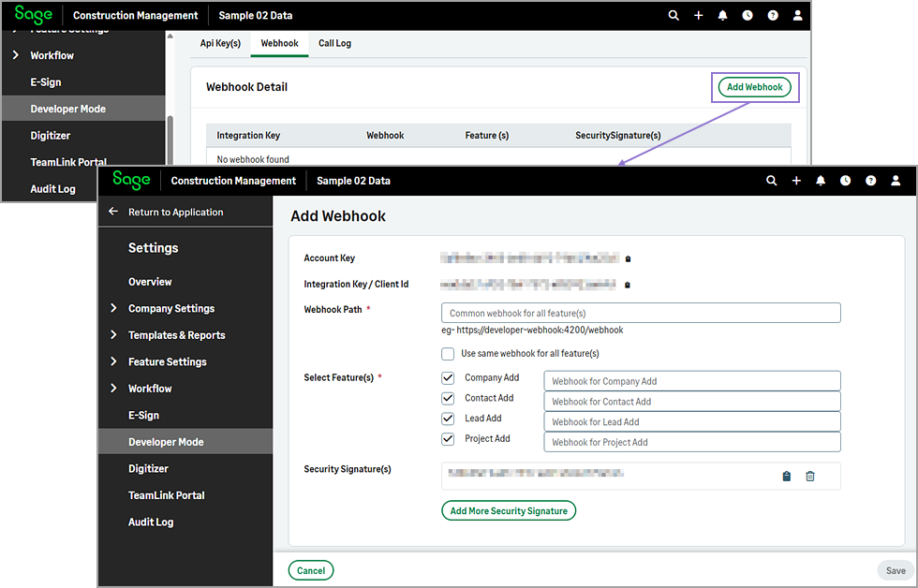The image size is (918, 588).
Task: Open Overview in the Settings sidebar
Action: (x=150, y=282)
